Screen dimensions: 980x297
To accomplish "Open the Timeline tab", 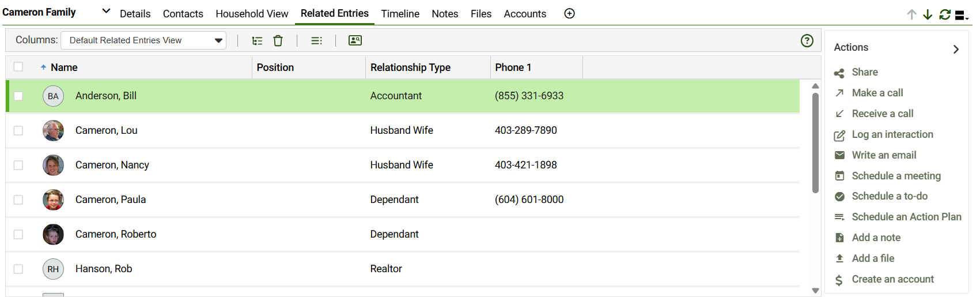I will click(x=400, y=14).
